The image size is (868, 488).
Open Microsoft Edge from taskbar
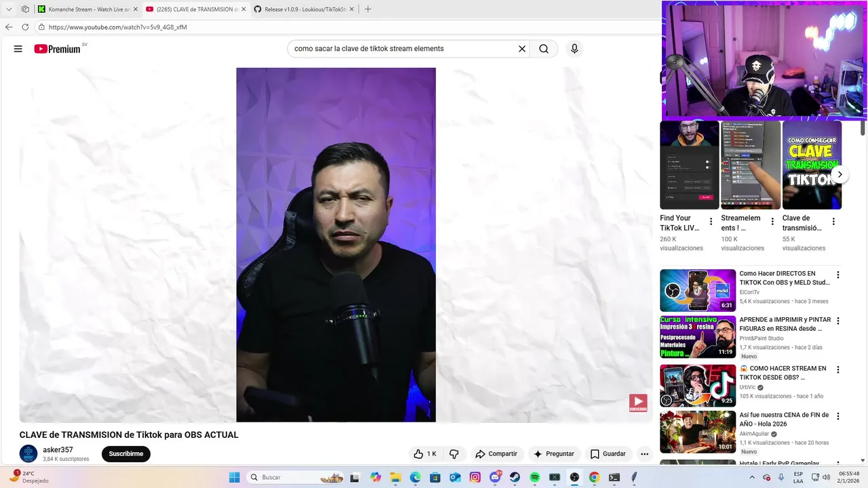tap(415, 477)
